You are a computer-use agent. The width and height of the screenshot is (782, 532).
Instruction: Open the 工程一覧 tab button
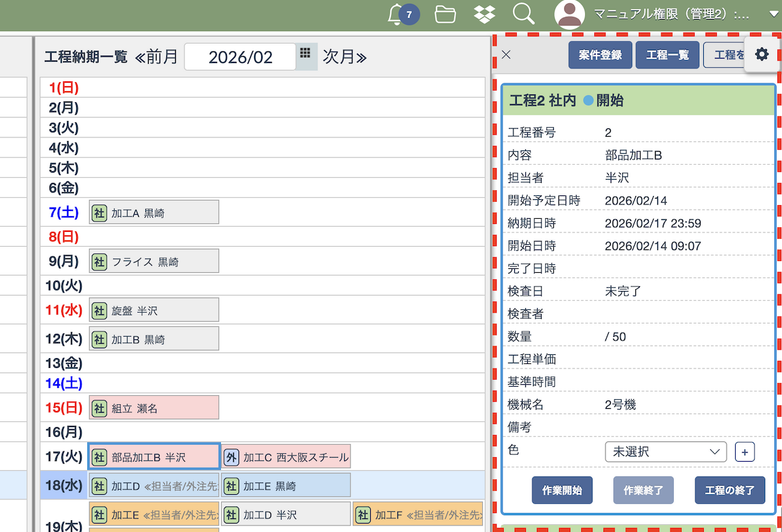click(667, 55)
